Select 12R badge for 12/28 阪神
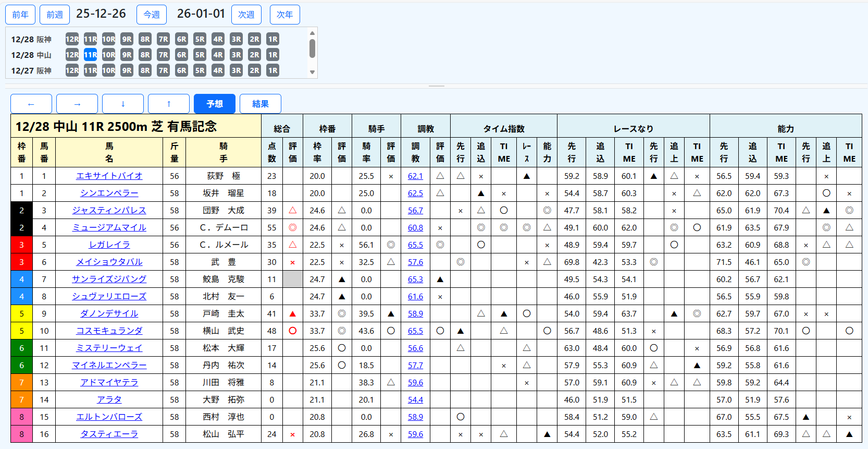868x449 pixels. (72, 39)
